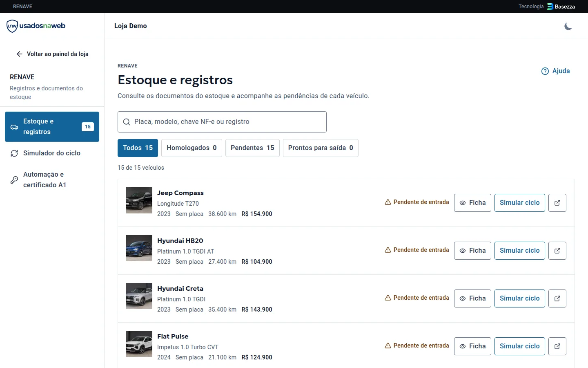Screen dimensions: 588x368
Task: Simular ciclo for the Fiat Pulse
Action: 520,346
